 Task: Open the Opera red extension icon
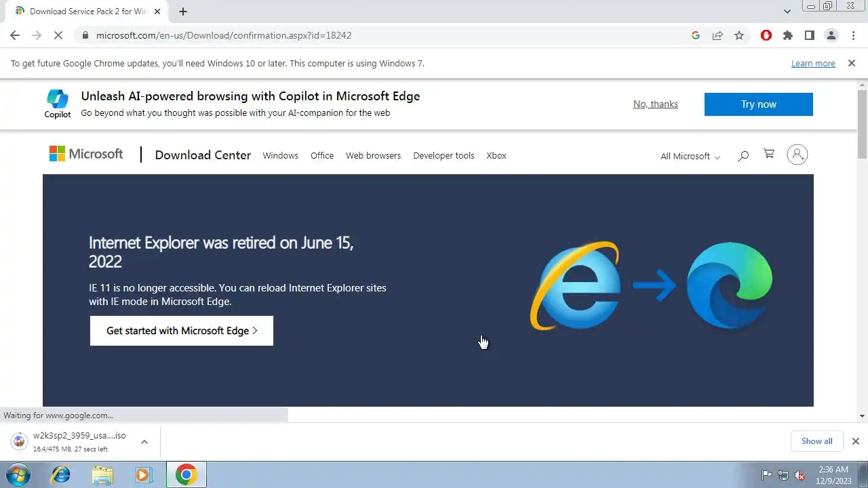[766, 35]
